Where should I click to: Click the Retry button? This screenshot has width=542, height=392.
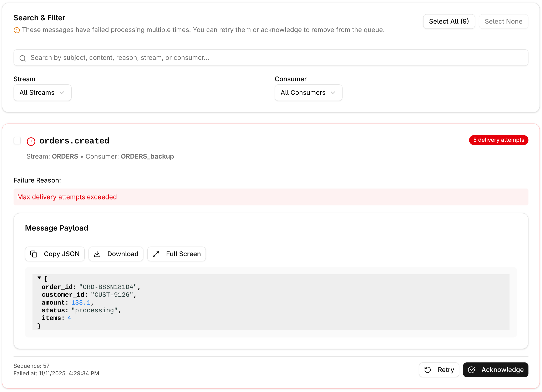[x=439, y=370]
